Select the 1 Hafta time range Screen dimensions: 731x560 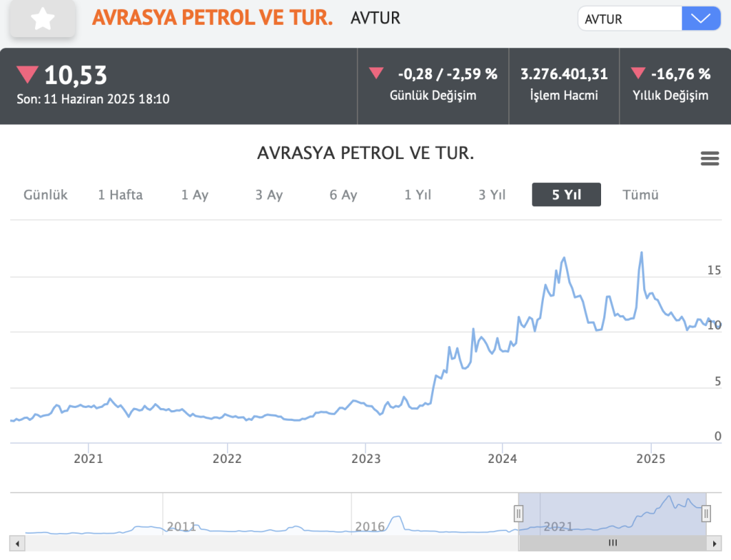tap(120, 195)
